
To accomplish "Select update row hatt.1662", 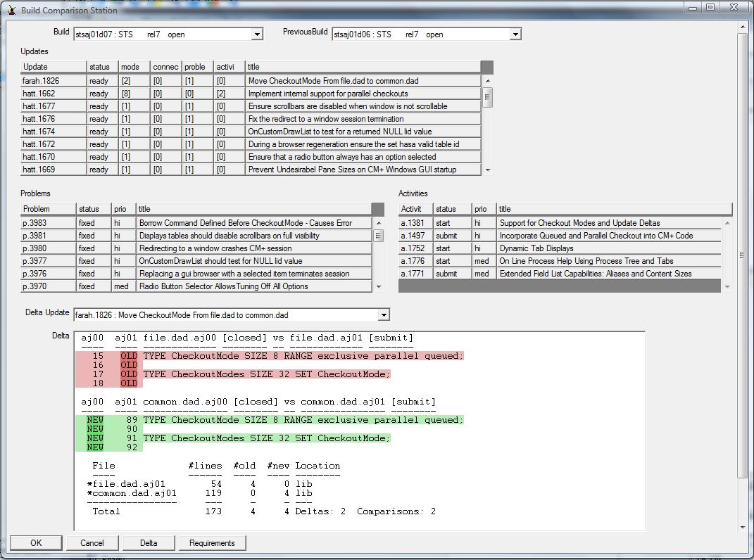I will pos(54,94).
